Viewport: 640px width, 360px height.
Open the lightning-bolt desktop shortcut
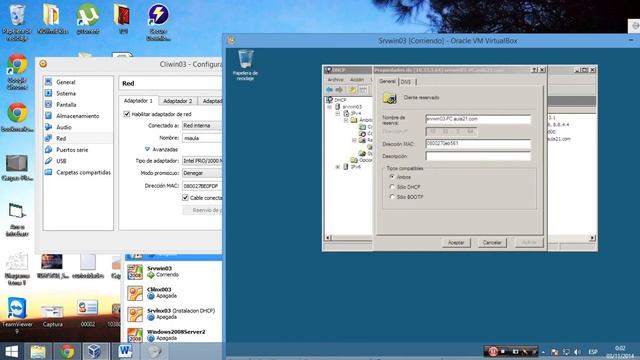[158, 22]
